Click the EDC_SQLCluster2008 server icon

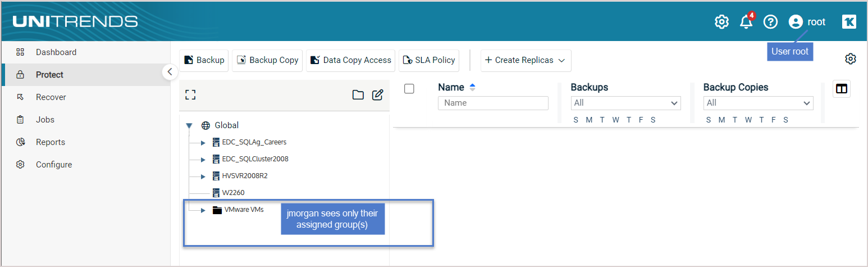(216, 159)
